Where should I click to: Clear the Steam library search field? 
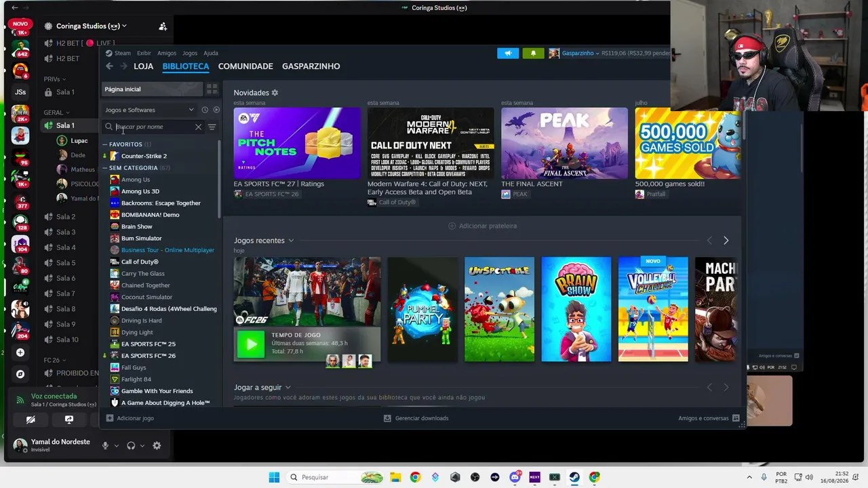point(198,127)
